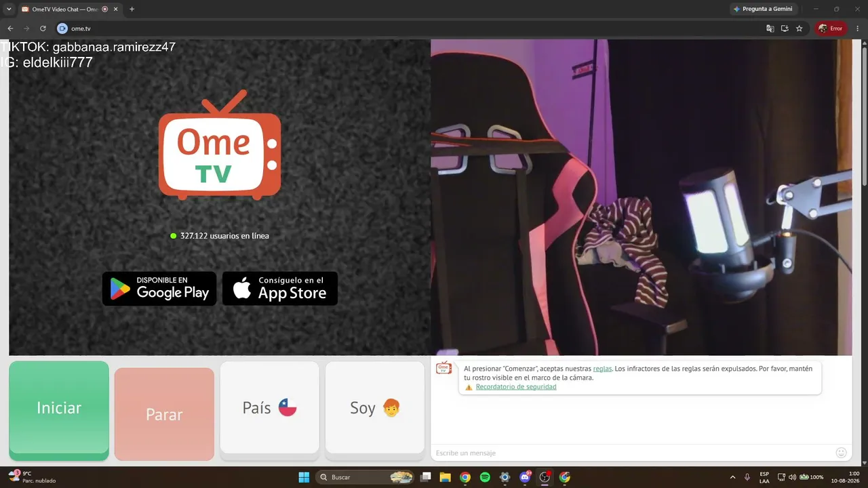The image size is (868, 488).
Task: Open the Chrome three-dot menu
Action: (858, 28)
